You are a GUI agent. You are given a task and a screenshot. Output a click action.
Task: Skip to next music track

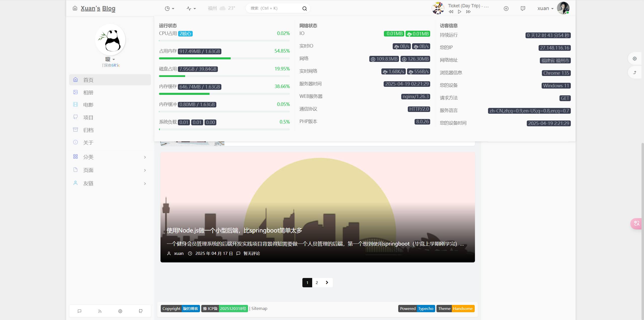click(468, 12)
